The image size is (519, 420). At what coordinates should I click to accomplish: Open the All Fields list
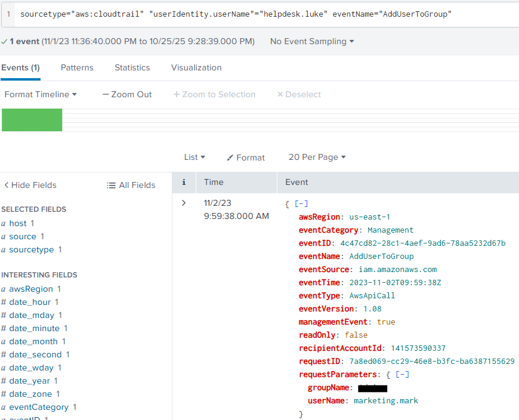[131, 185]
